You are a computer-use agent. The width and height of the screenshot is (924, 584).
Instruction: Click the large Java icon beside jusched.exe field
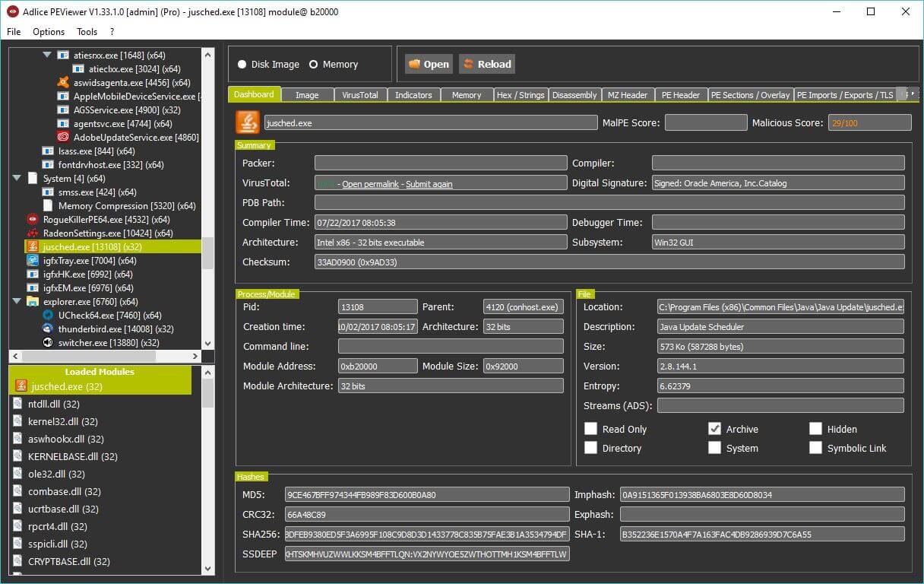(x=248, y=122)
